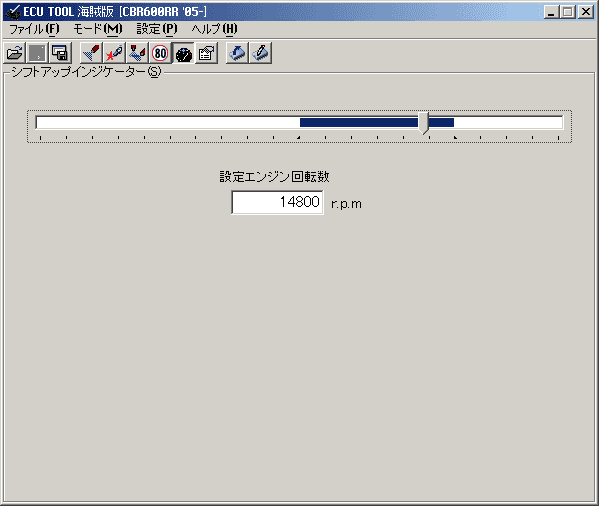Open the 80 speed limiter icon
The height and width of the screenshot is (506, 599).
click(x=160, y=53)
